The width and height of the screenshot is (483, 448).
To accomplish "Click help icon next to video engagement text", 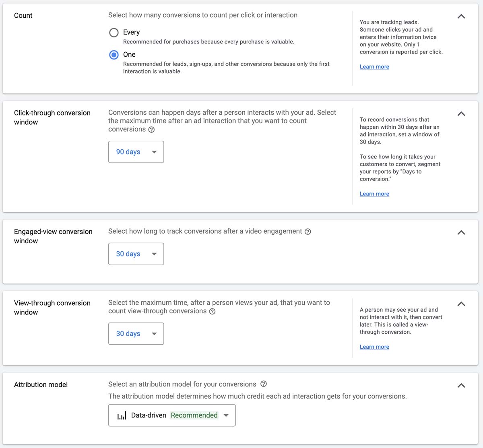I will tap(308, 232).
